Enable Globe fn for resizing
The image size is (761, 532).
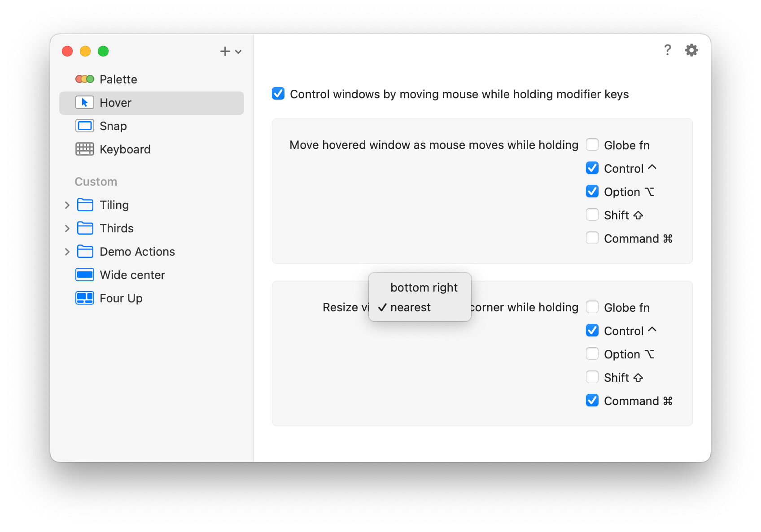pyautogui.click(x=592, y=307)
